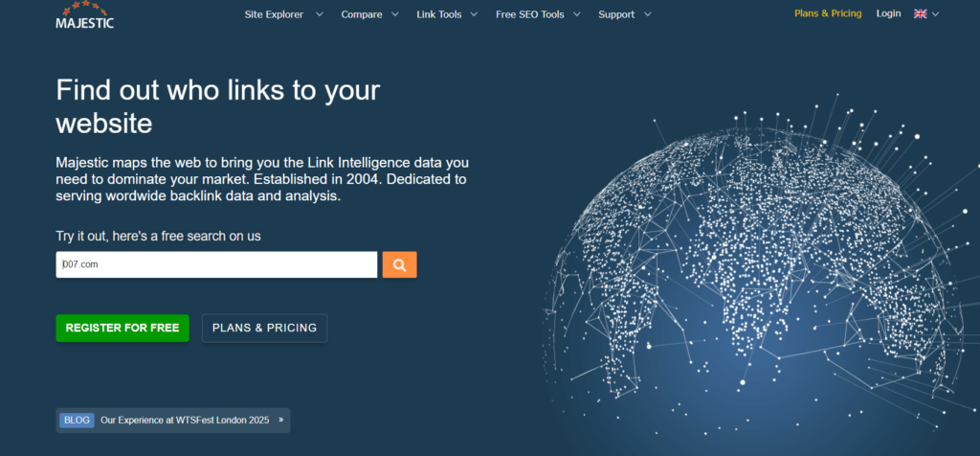This screenshot has width=980, height=456.
Task: Expand the language selector chevron
Action: point(935,14)
